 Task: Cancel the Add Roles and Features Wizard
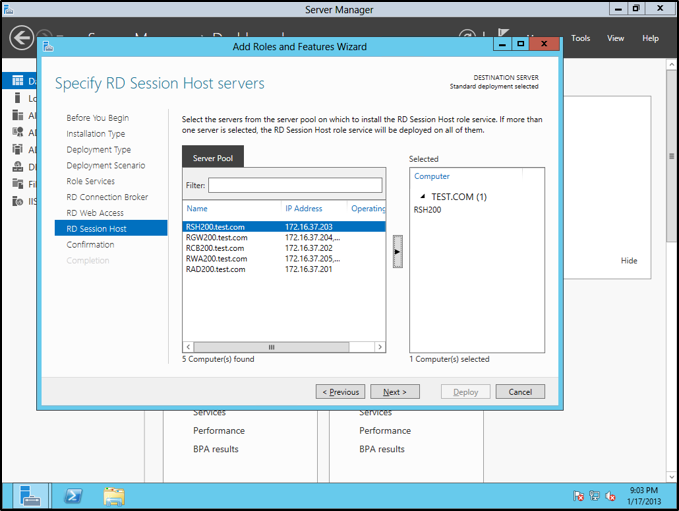point(520,392)
